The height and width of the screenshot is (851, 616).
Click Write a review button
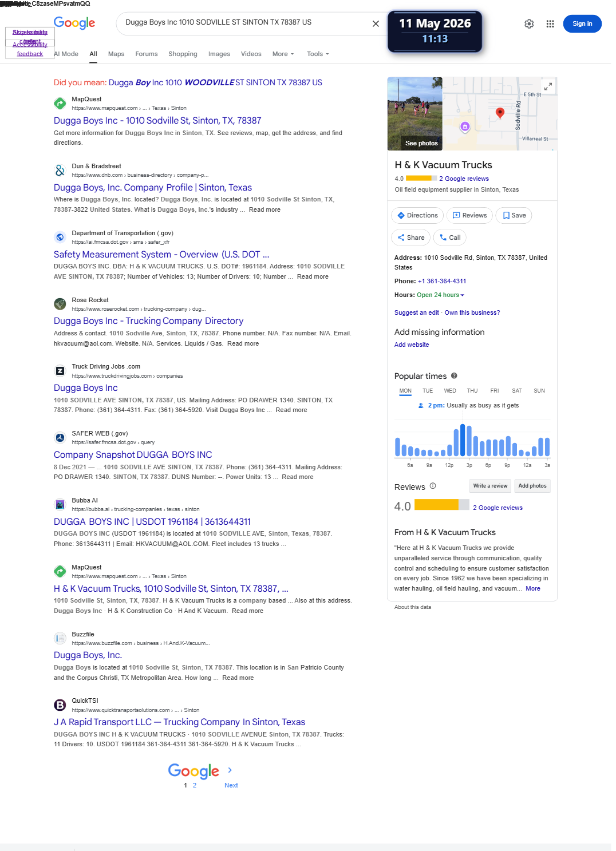tap(490, 486)
